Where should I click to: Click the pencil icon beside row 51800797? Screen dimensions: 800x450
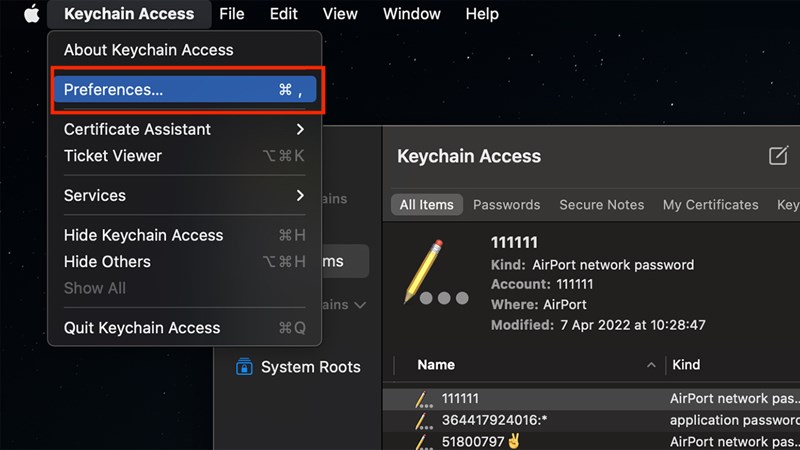[423, 442]
